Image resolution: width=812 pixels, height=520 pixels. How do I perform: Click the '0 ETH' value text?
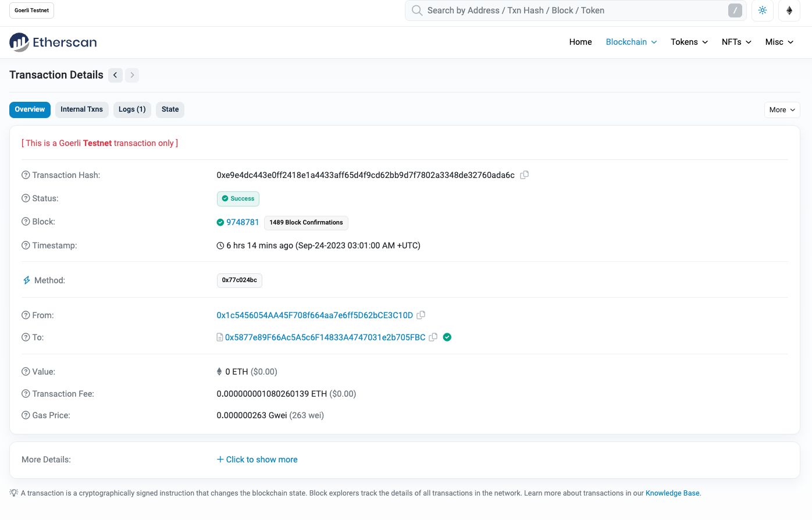(237, 372)
